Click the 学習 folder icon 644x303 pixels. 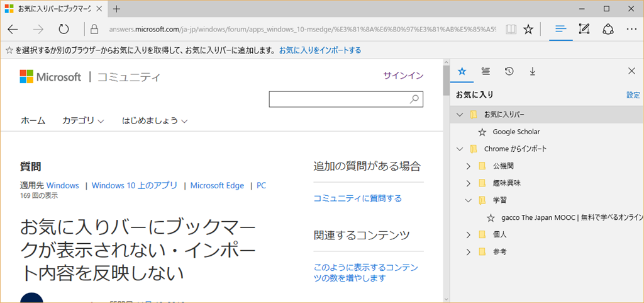pos(482,200)
